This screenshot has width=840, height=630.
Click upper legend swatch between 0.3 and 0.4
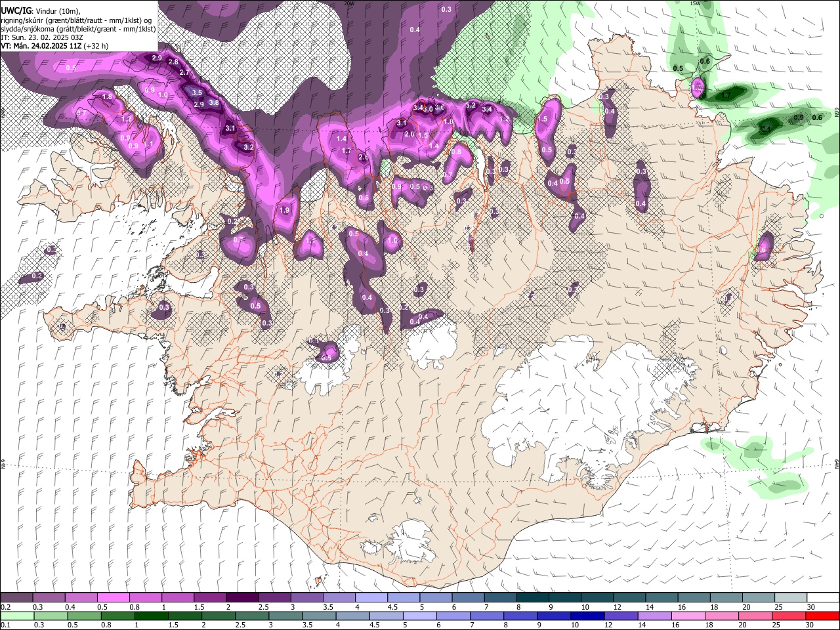(x=49, y=597)
